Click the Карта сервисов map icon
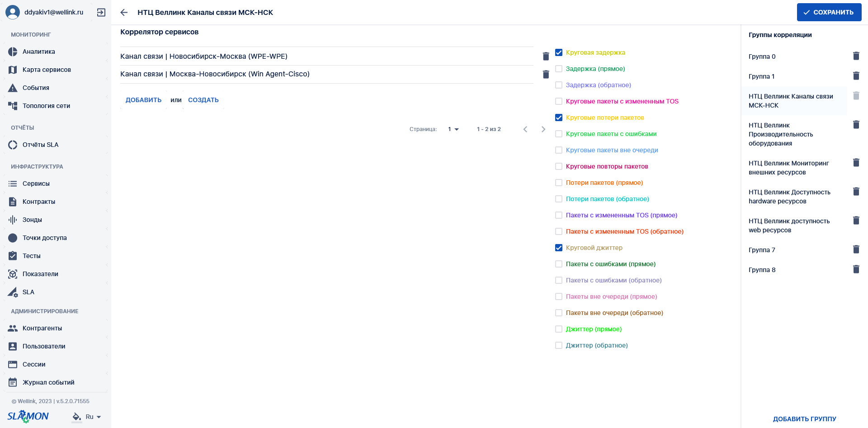This screenshot has width=868, height=428. click(13, 70)
